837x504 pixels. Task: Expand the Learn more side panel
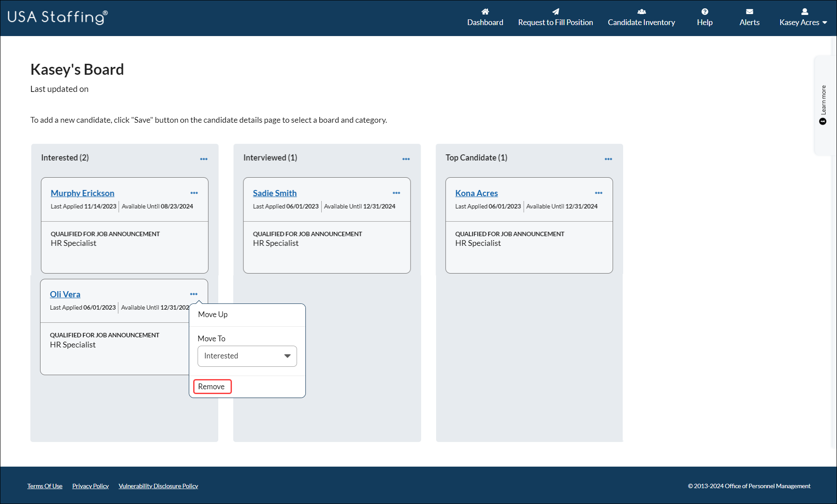point(823,105)
